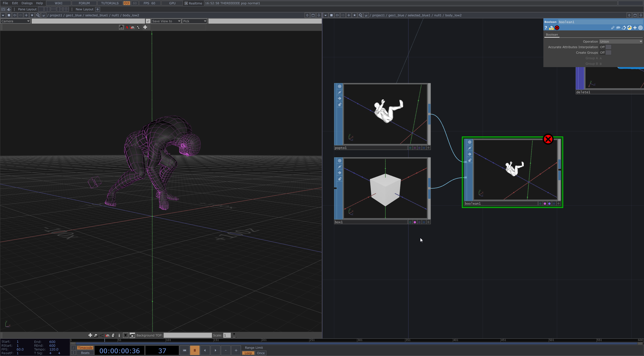Viewport: 644px width, 356px height.
Task: Toggle Create Groups switch
Action: 608,53
